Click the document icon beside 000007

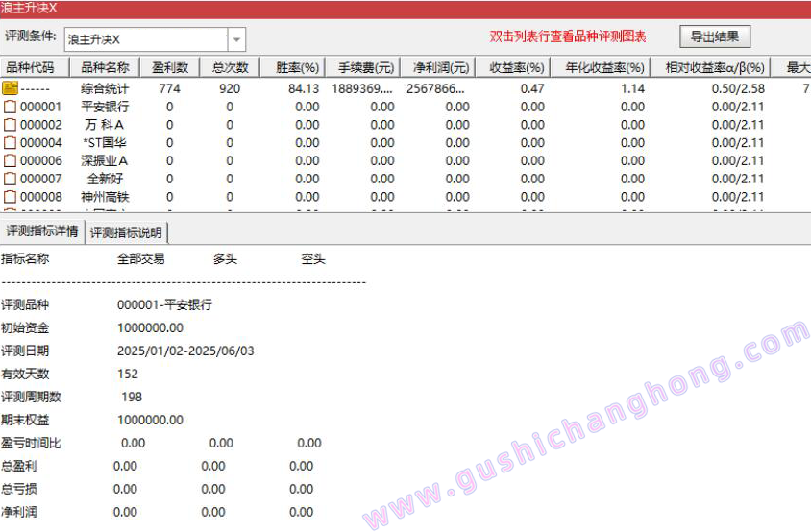pos(10,179)
